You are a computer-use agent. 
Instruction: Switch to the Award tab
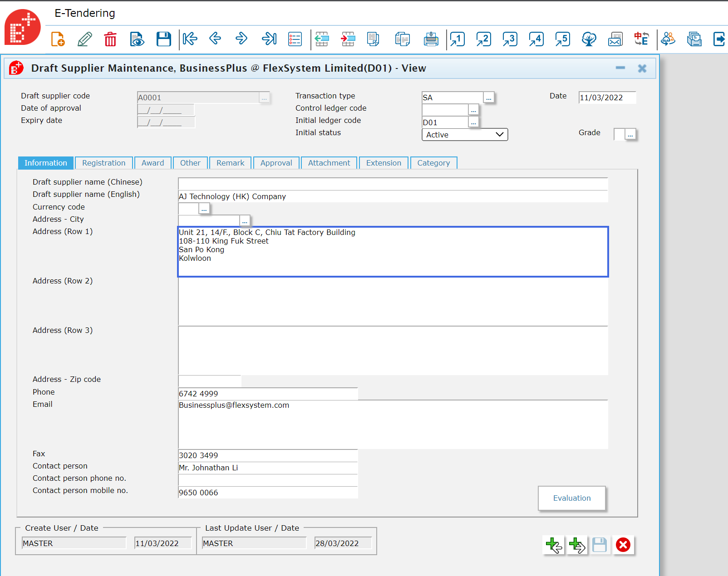(x=153, y=163)
